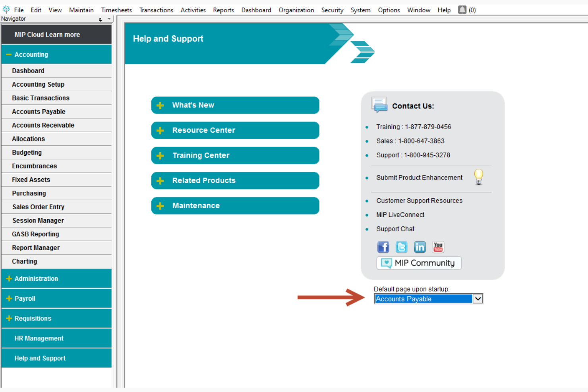Viewport: 588px width, 392px height.
Task: Open the System menu
Action: click(360, 10)
